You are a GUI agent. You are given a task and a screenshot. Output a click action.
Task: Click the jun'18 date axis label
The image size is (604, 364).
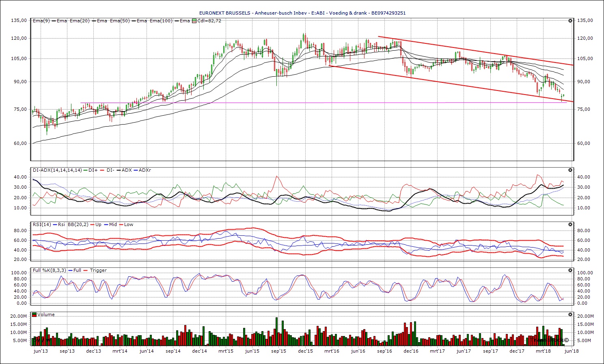tap(572, 351)
